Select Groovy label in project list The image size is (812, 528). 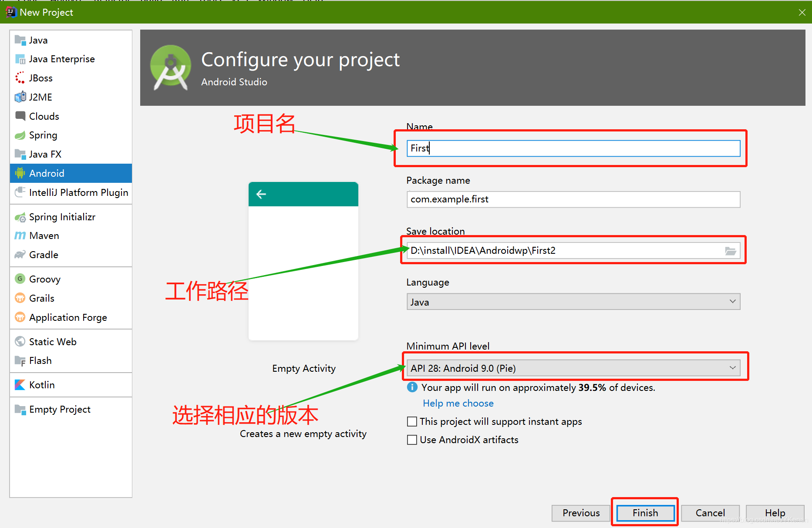45,279
